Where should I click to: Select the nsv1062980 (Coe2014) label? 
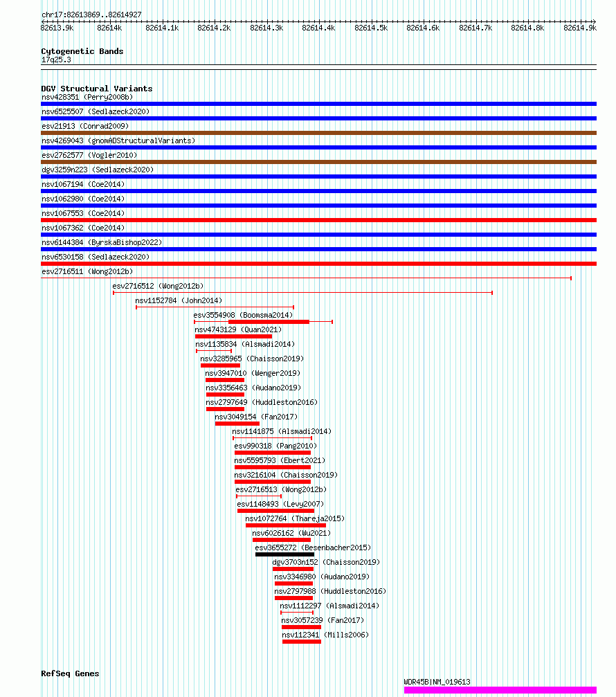(83, 199)
